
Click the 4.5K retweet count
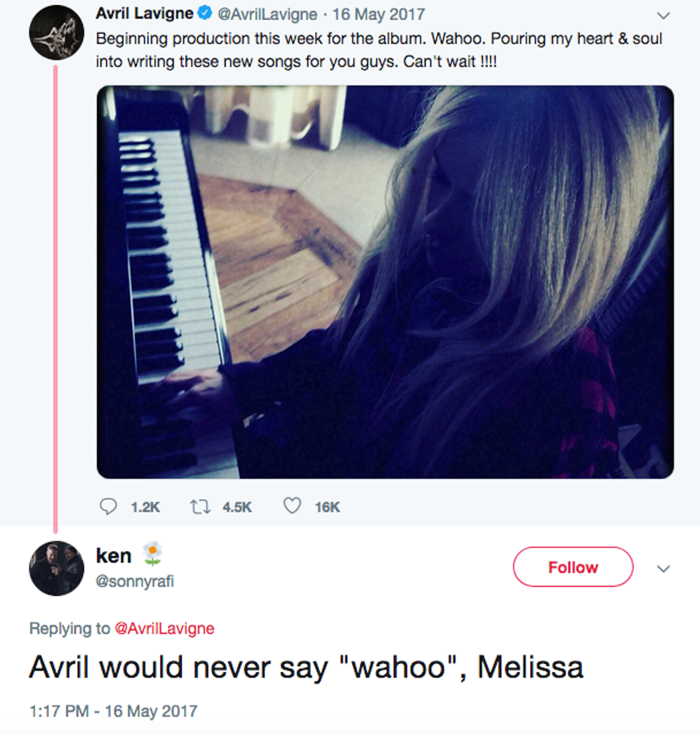coord(237,507)
